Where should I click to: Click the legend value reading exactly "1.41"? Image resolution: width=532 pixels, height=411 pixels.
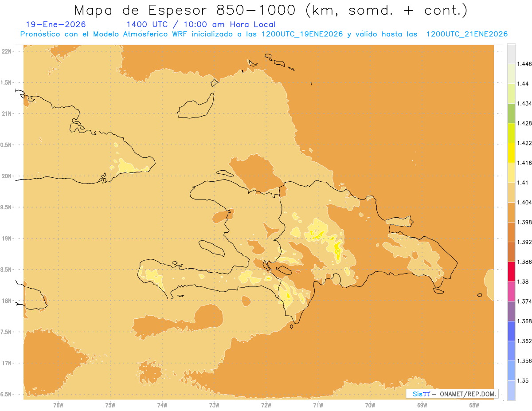(x=522, y=183)
